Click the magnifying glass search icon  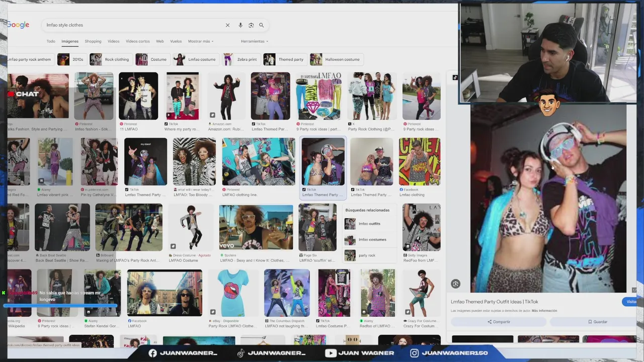[x=262, y=25]
